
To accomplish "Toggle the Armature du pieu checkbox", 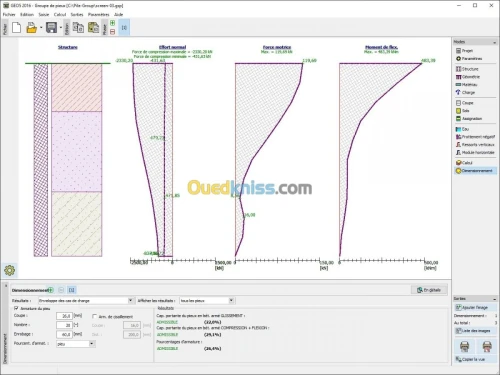I will [x=16, y=308].
